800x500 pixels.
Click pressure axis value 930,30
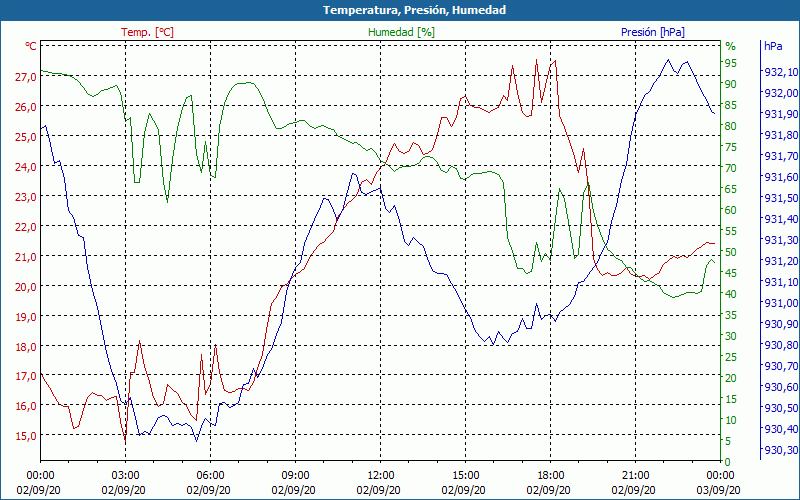click(x=781, y=450)
